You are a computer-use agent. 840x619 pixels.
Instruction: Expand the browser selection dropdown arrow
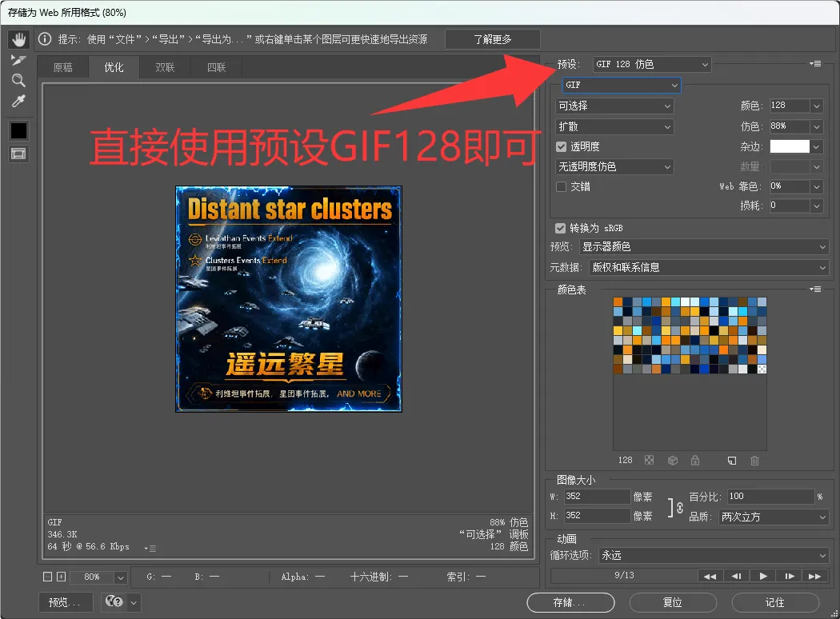click(x=134, y=602)
